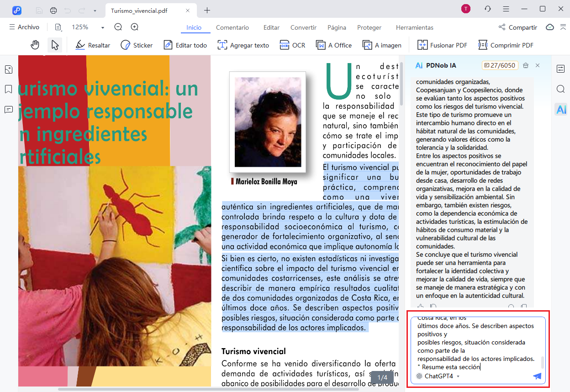Image resolution: width=570 pixels, height=392 pixels.
Task: Click the zoom in magnifier icon
Action: click(135, 27)
